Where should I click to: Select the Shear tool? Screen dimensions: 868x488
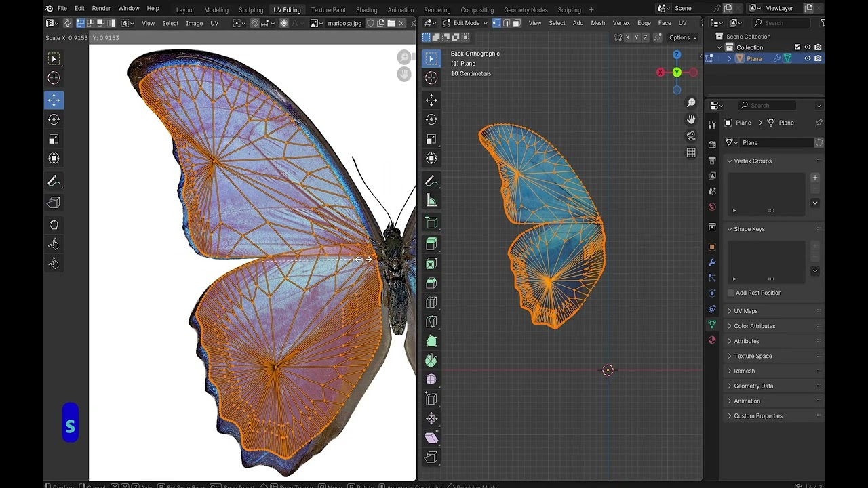(x=431, y=438)
